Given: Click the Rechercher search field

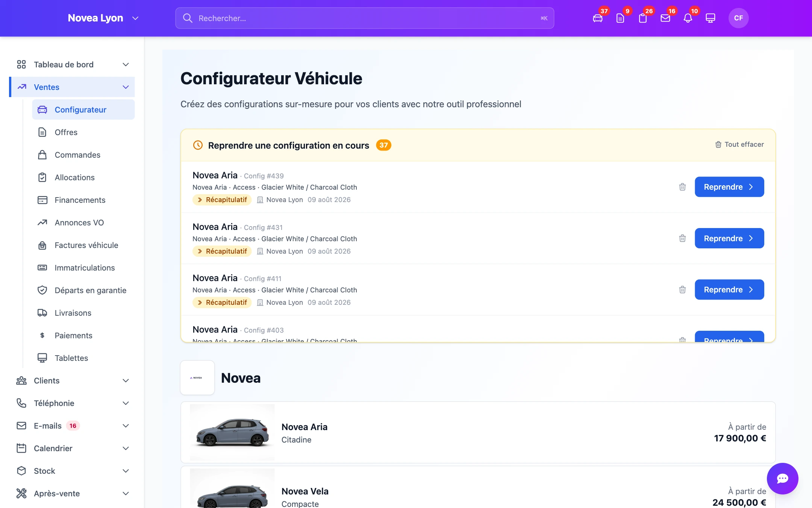Looking at the screenshot, I should click(365, 18).
